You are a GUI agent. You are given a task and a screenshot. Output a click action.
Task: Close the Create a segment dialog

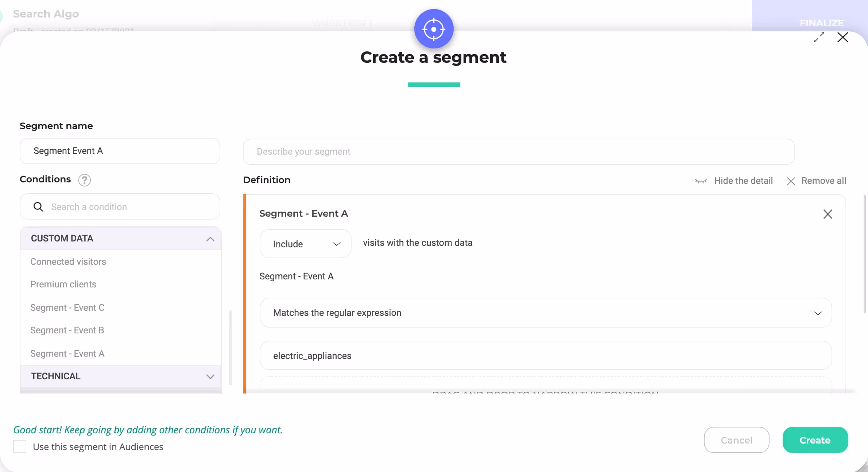843,37
